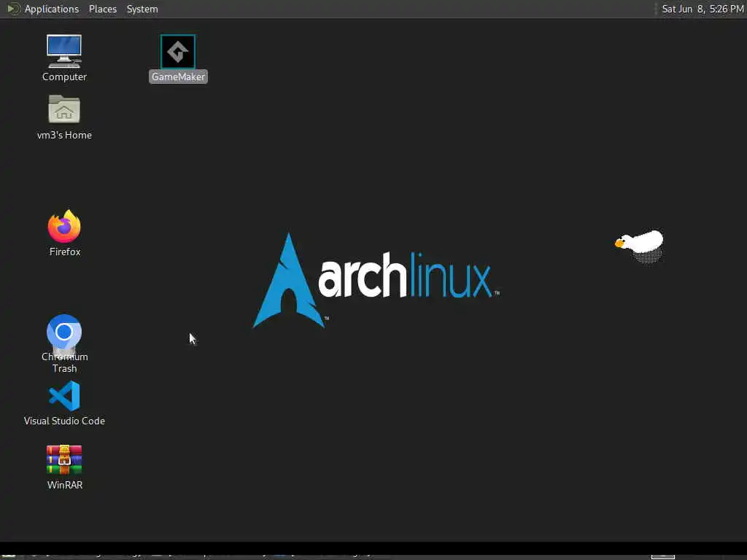Click the Computer label text
Screen dimensions: 747x560
click(64, 77)
